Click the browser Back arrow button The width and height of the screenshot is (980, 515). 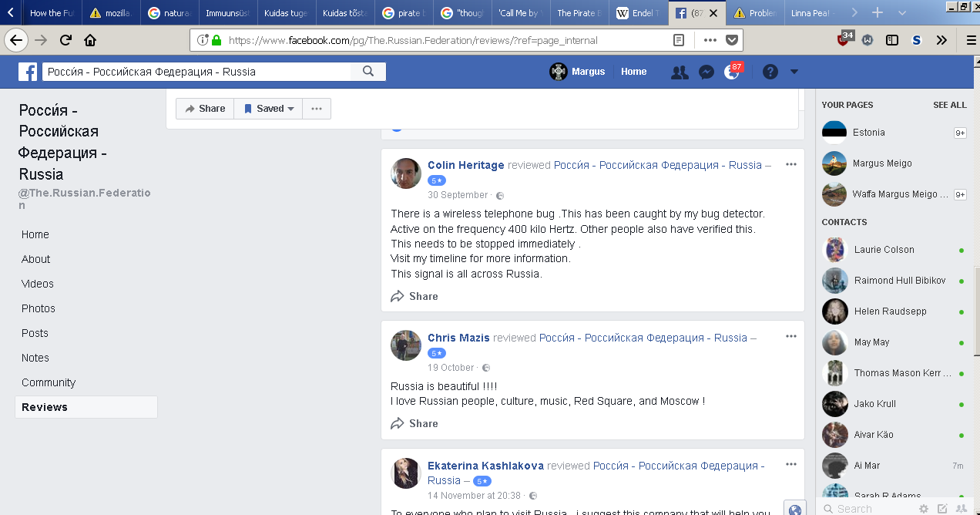pyautogui.click(x=16, y=40)
